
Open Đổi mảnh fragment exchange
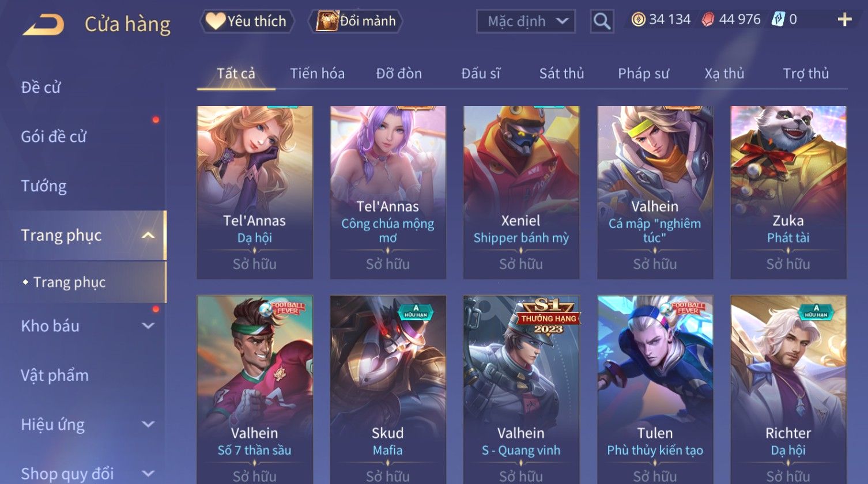click(x=356, y=21)
